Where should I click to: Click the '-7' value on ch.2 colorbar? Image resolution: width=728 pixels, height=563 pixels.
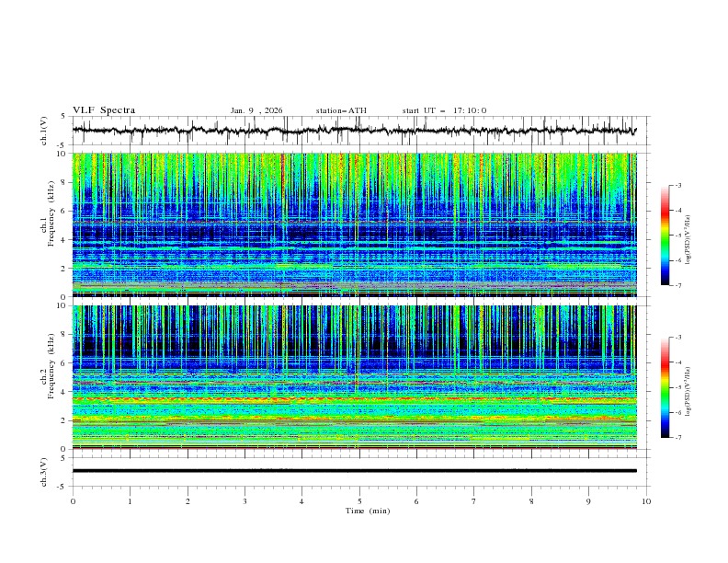(x=677, y=438)
